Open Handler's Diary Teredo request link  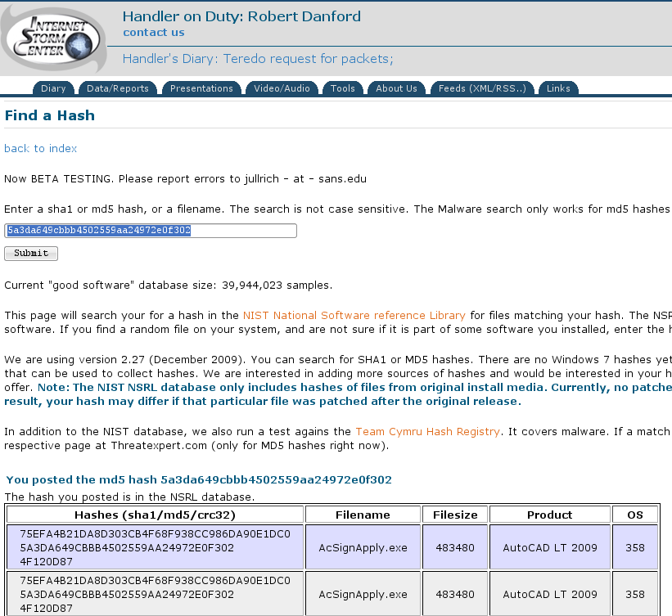click(258, 59)
